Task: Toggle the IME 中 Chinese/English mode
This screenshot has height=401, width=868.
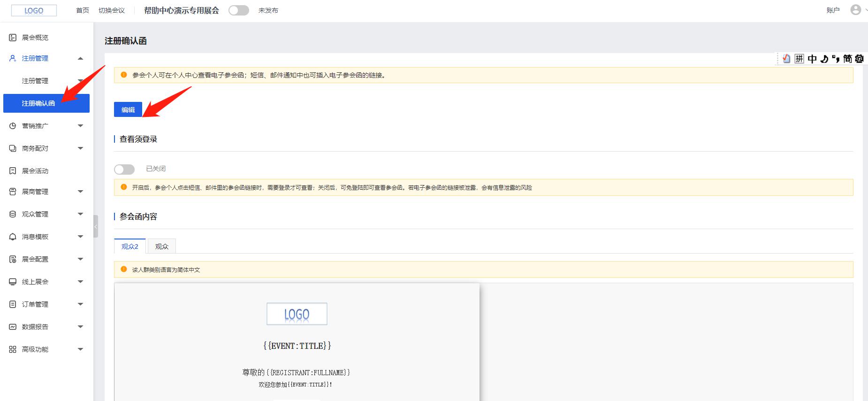Action: tap(812, 59)
